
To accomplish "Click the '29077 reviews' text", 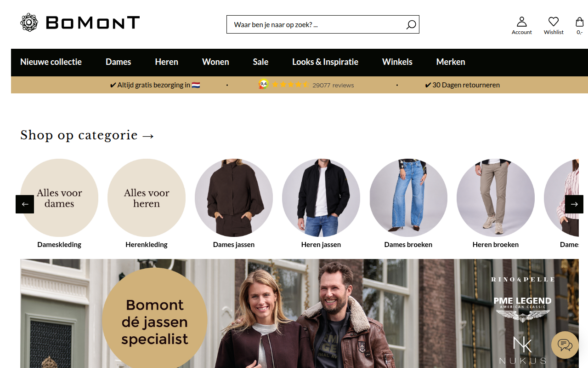I will pos(333,85).
